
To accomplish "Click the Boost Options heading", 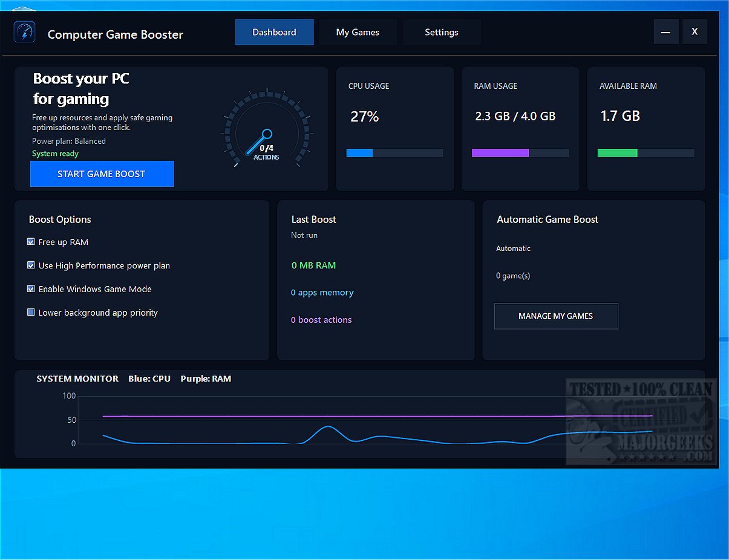I will [60, 220].
